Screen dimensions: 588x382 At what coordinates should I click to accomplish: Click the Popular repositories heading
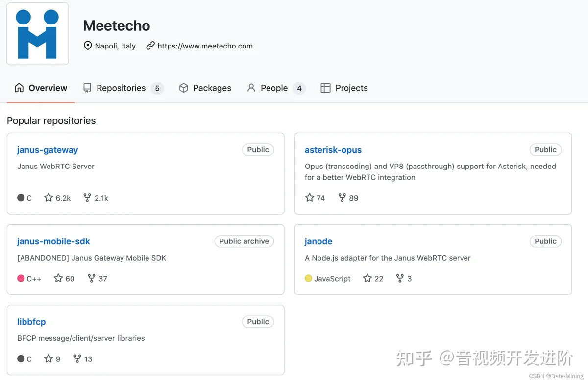(x=51, y=121)
